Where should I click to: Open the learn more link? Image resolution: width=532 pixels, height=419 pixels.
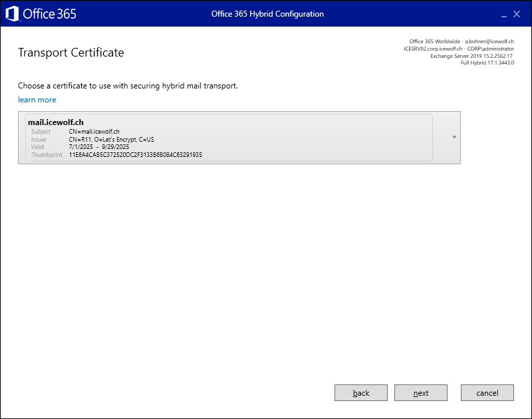[x=37, y=100]
